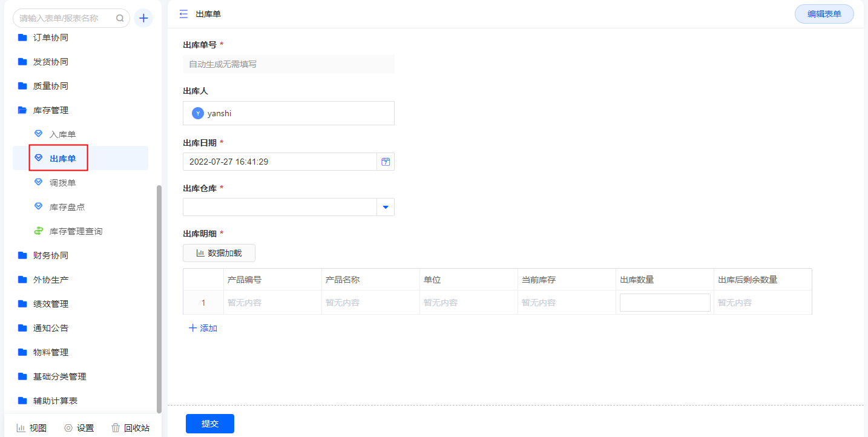
Task: Click row number 1 in the detail table
Action: pyautogui.click(x=203, y=303)
